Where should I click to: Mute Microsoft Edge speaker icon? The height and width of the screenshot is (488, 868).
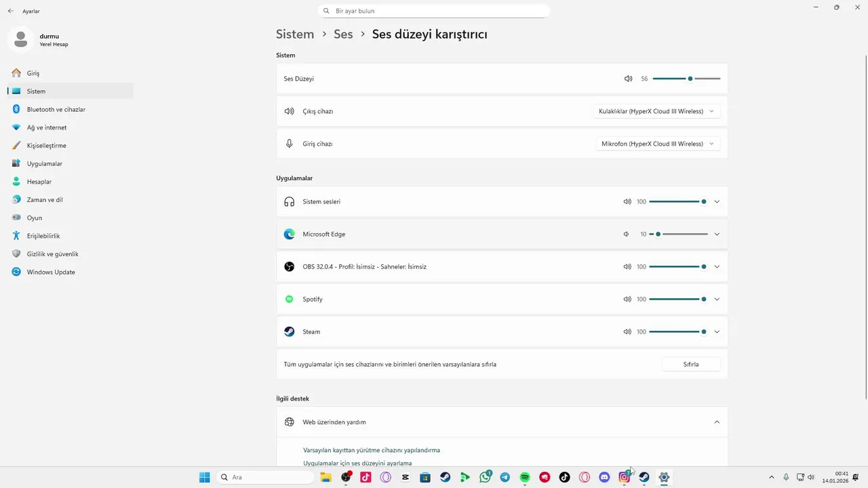point(627,235)
